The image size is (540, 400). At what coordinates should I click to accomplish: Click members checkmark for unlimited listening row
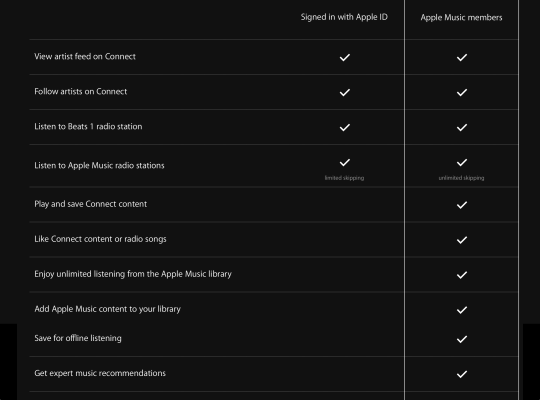(462, 275)
